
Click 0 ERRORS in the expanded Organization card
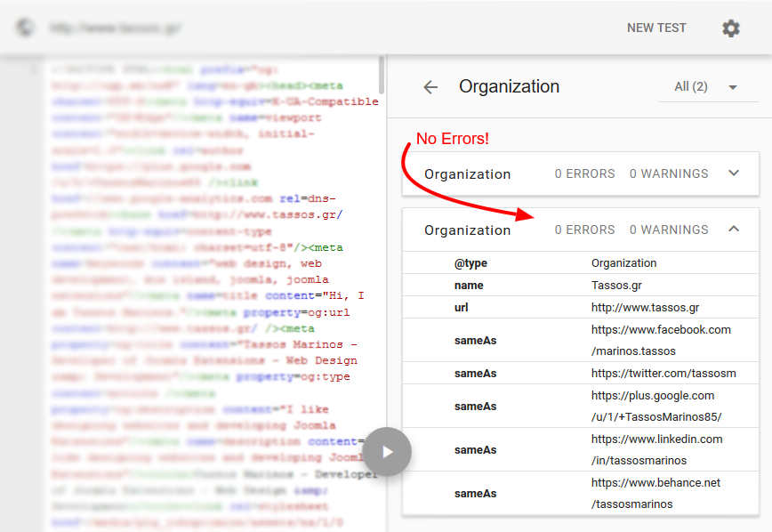pos(584,230)
